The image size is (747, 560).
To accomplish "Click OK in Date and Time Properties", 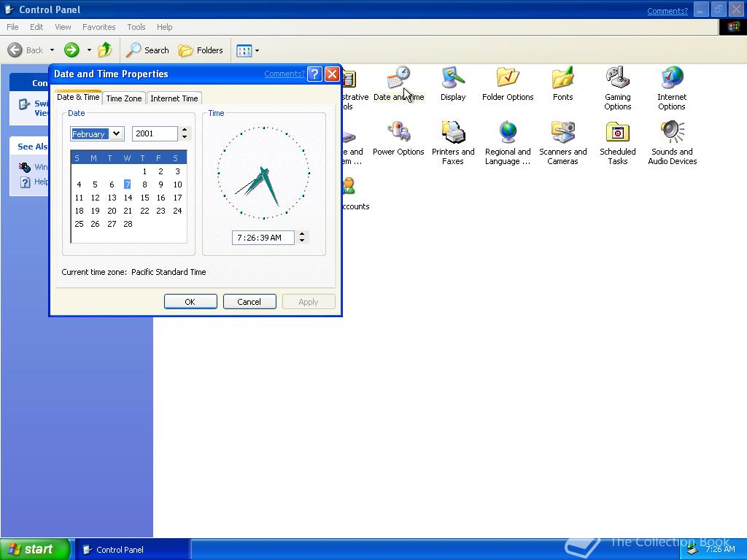I will (x=190, y=302).
